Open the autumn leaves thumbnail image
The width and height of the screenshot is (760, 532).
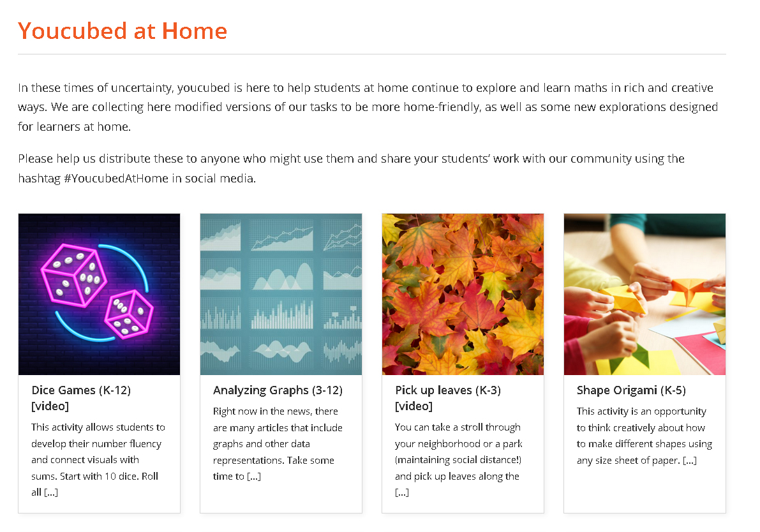[x=463, y=294]
